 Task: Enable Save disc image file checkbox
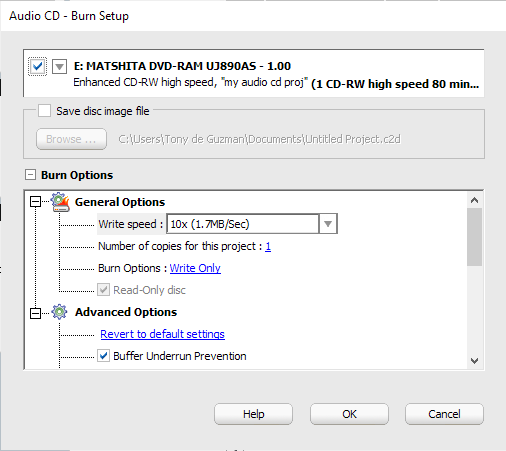tap(44, 111)
